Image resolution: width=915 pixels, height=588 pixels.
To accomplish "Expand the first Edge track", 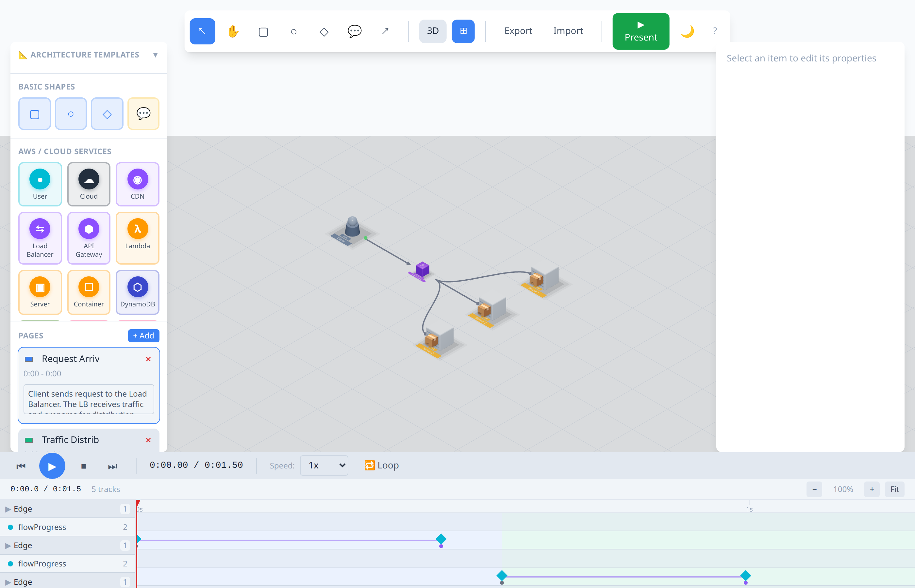I will (8, 509).
